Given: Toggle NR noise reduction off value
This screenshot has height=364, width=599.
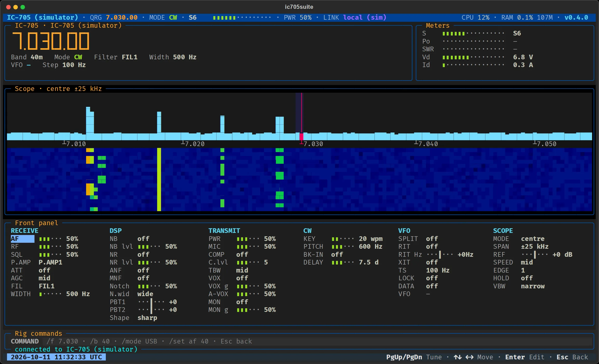Looking at the screenshot, I should (143, 254).
